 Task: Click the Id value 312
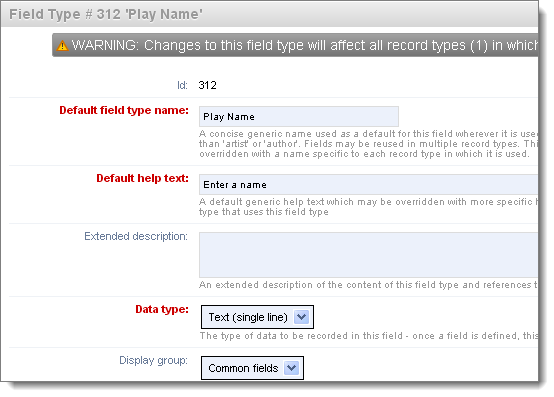(x=207, y=85)
